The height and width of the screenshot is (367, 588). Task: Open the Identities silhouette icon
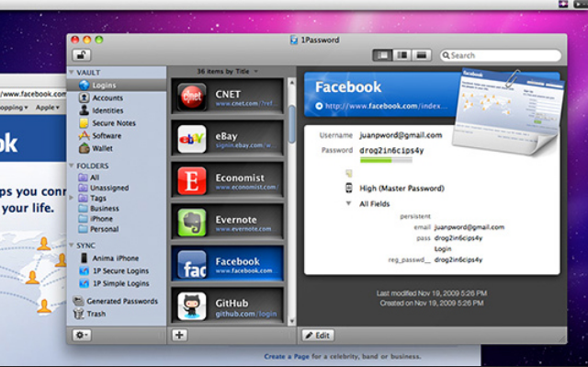(84, 110)
